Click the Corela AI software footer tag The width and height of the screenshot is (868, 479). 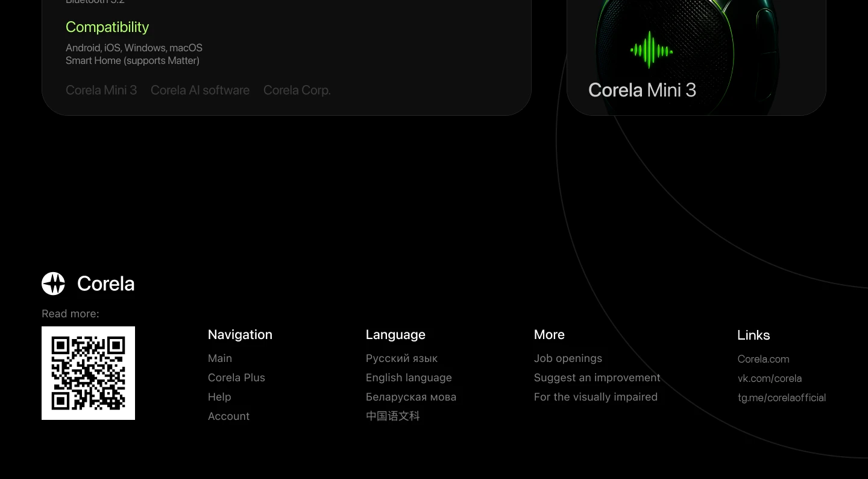point(200,90)
